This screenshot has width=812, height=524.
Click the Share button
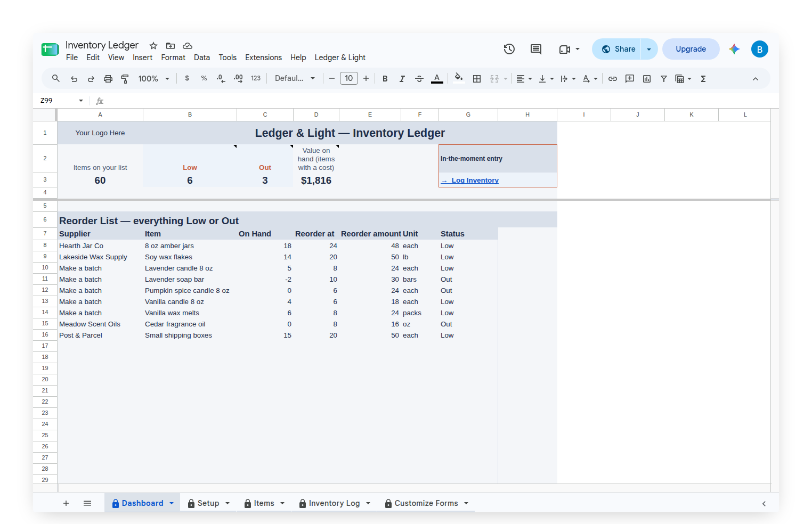[x=618, y=49]
